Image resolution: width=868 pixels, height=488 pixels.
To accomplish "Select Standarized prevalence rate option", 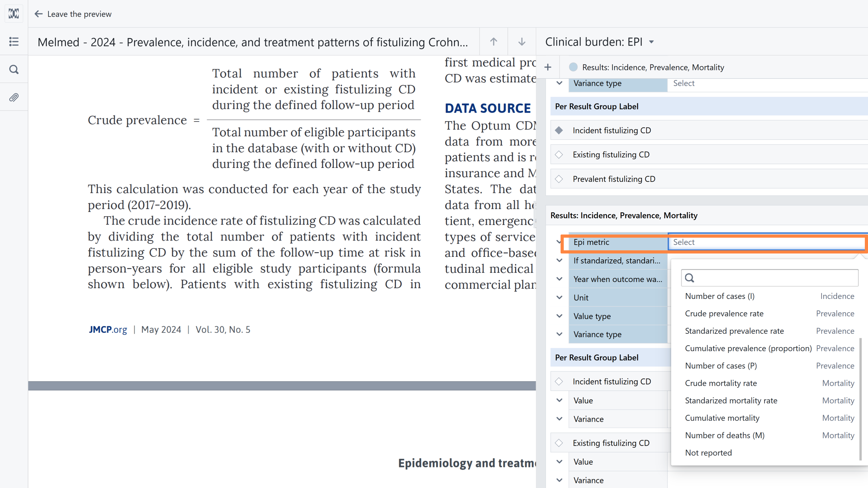I will 770,331.
